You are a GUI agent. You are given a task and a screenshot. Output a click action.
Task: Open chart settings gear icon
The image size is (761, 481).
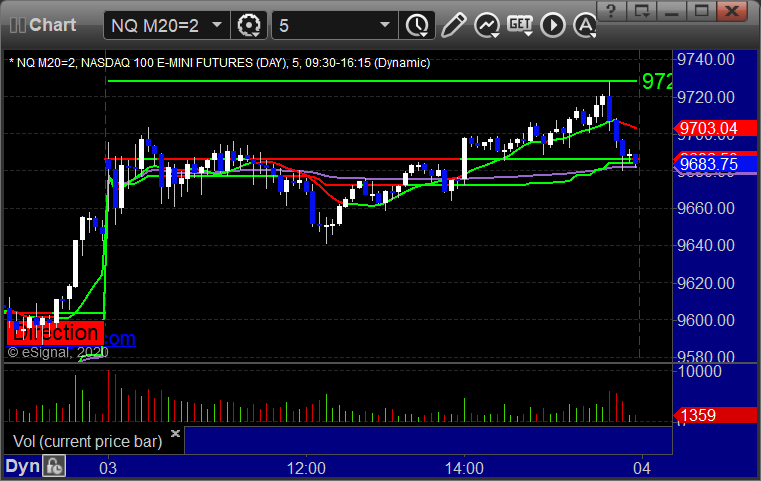tap(249, 25)
